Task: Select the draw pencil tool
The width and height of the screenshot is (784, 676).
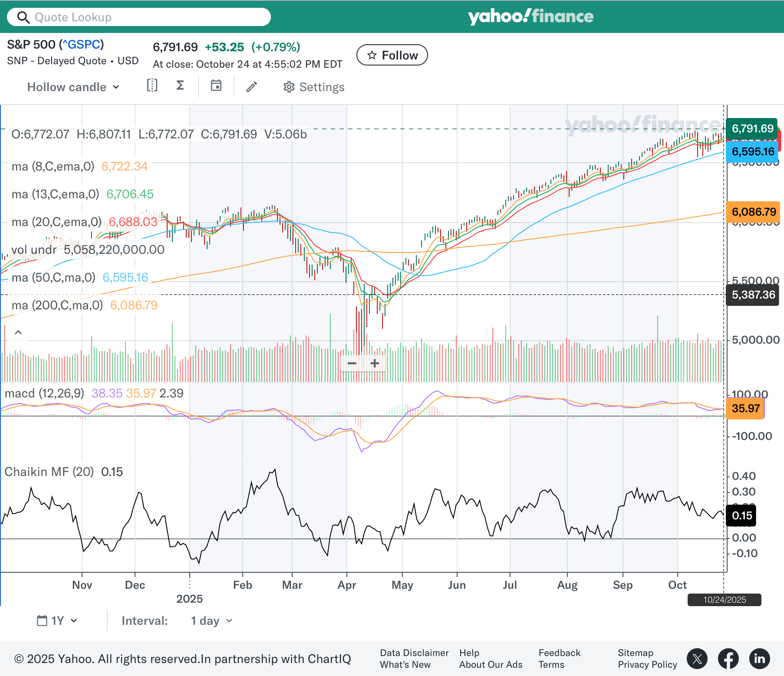Action: 252,87
